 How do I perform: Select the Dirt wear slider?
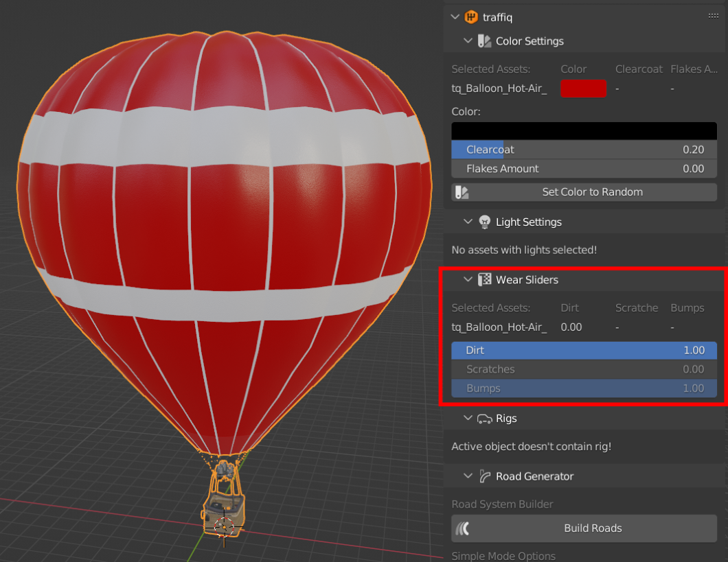click(584, 350)
